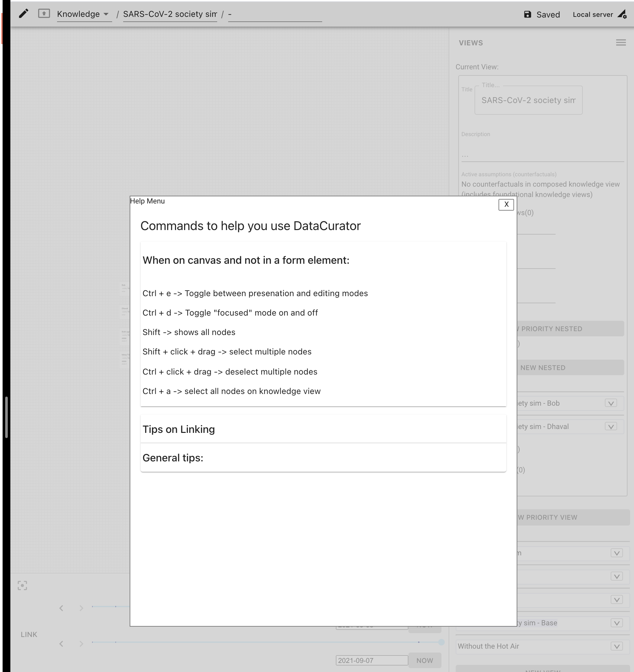This screenshot has height=672, width=634.
Task: Click the empty breadcrumb field after the dash
Action: [275, 14]
